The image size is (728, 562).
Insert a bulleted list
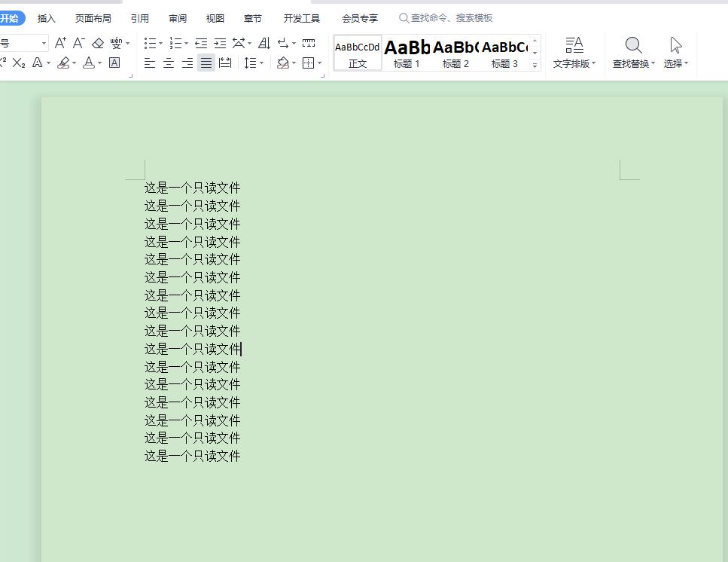click(x=150, y=43)
